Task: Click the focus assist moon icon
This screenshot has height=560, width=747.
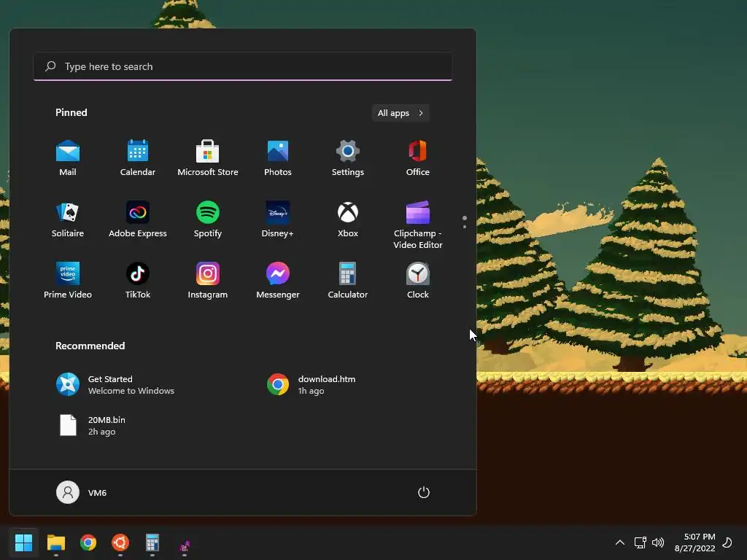Action: coord(727,542)
